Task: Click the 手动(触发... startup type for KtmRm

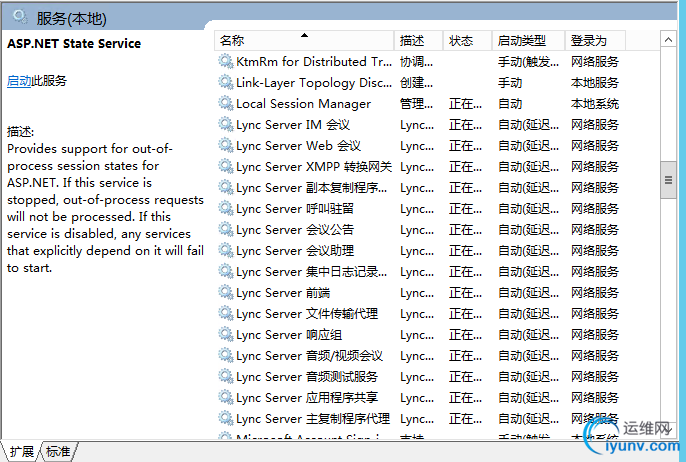Action: click(x=528, y=62)
